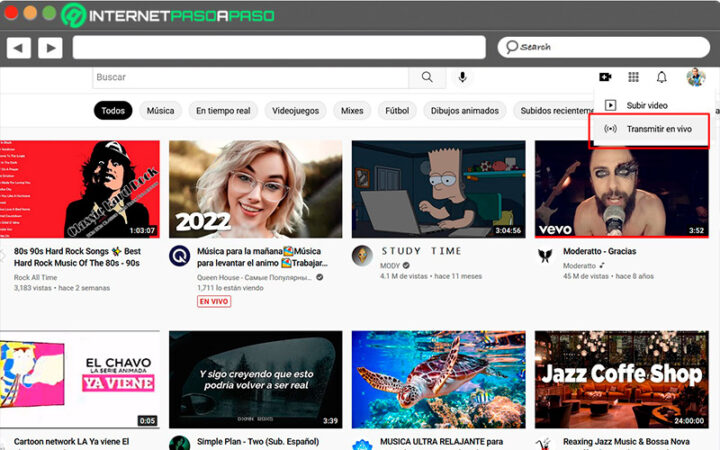Open the user account avatar
720x450 pixels.
695,77
